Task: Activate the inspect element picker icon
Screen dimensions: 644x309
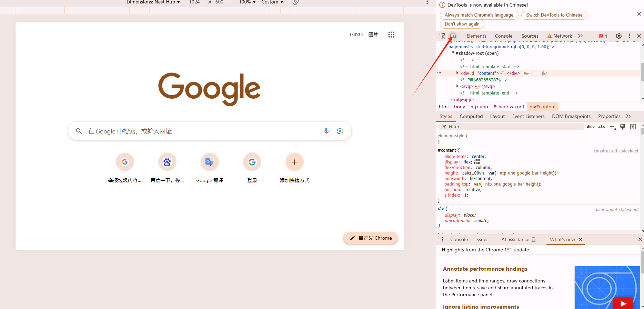Action: pos(442,36)
